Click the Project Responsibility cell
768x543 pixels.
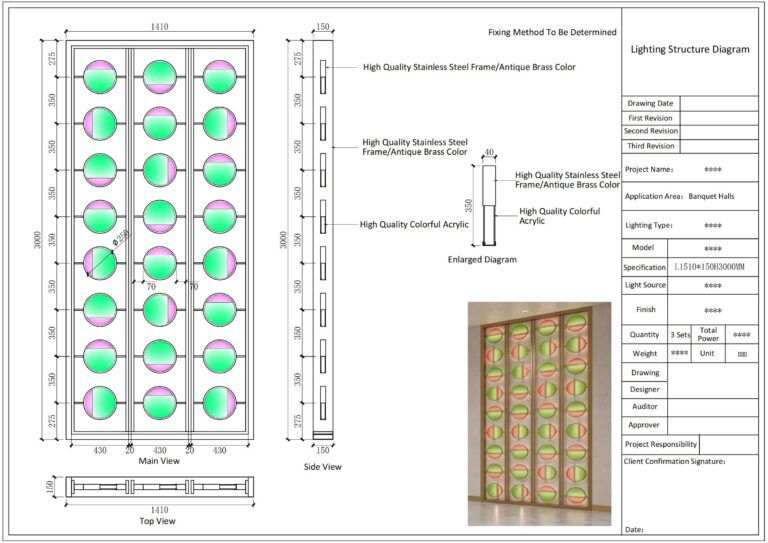coord(660,444)
